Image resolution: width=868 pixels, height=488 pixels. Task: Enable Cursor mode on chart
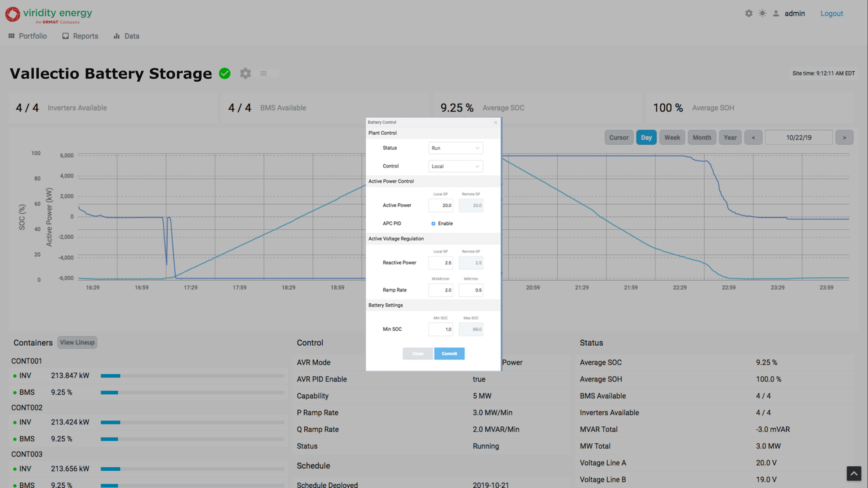(x=619, y=138)
